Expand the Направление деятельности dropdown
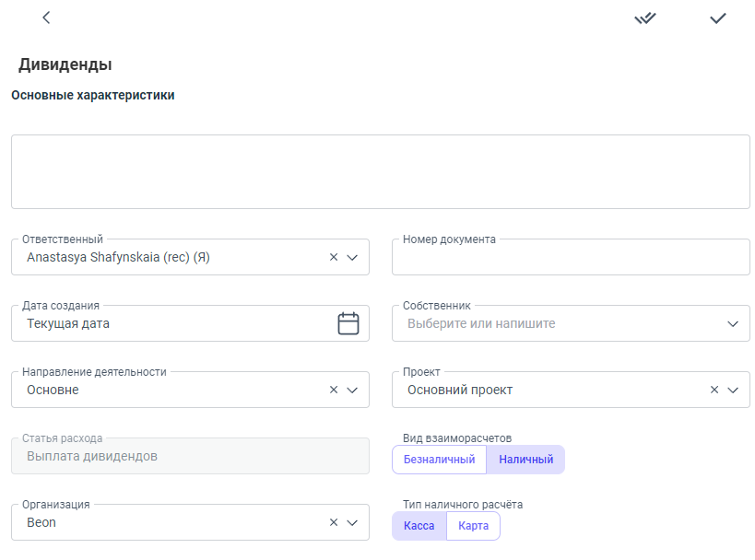Image resolution: width=755 pixels, height=560 pixels. (352, 390)
